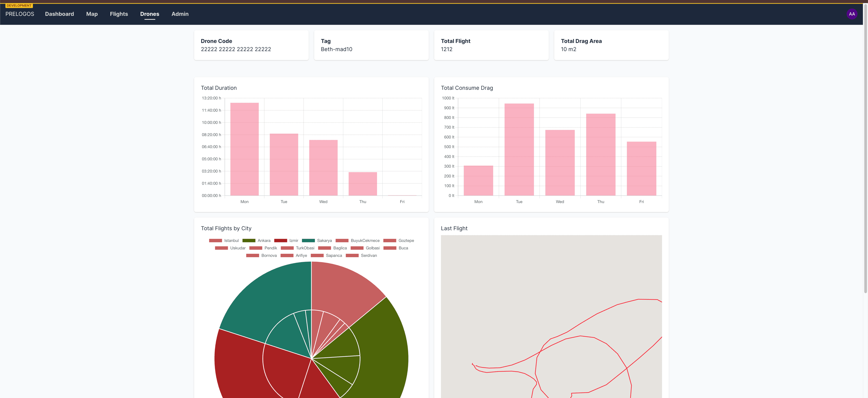
Task: Click the Total Drag Area value 10 m2
Action: click(568, 49)
